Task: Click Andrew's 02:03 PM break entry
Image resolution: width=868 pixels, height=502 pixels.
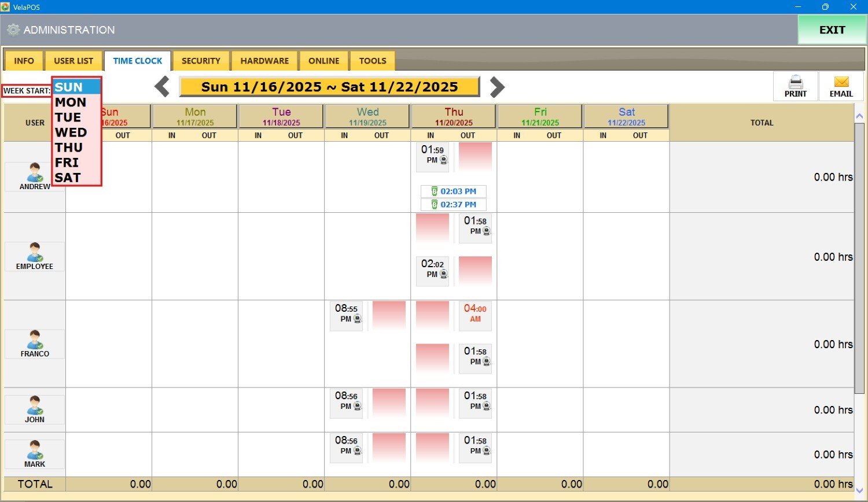Action: click(x=453, y=191)
